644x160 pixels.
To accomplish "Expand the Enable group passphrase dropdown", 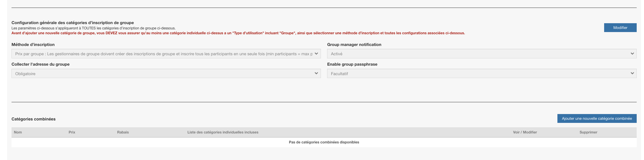I will pyautogui.click(x=481, y=74).
